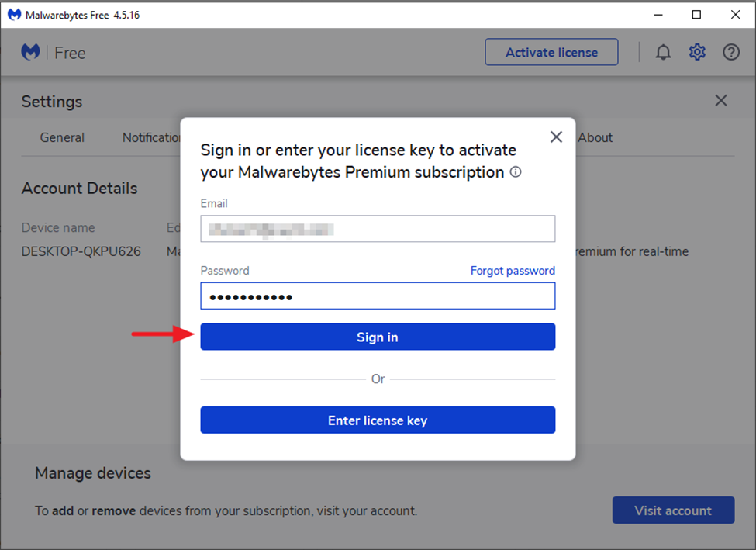Open the help question mark icon
The height and width of the screenshot is (550, 756).
(731, 53)
